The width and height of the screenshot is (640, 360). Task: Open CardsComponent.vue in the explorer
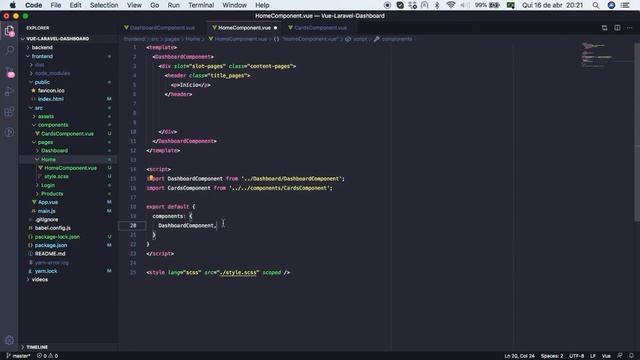coord(67,133)
